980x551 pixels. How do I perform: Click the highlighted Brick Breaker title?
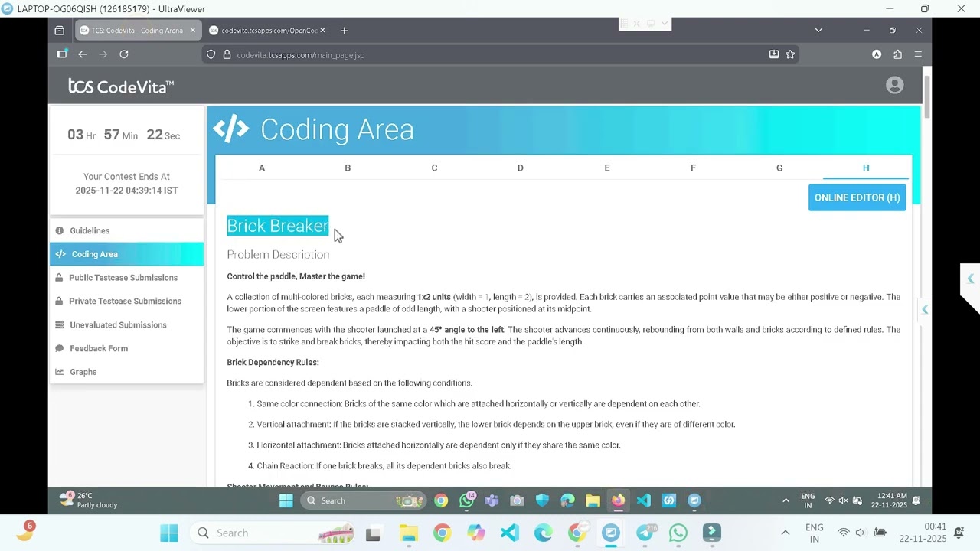click(x=278, y=226)
